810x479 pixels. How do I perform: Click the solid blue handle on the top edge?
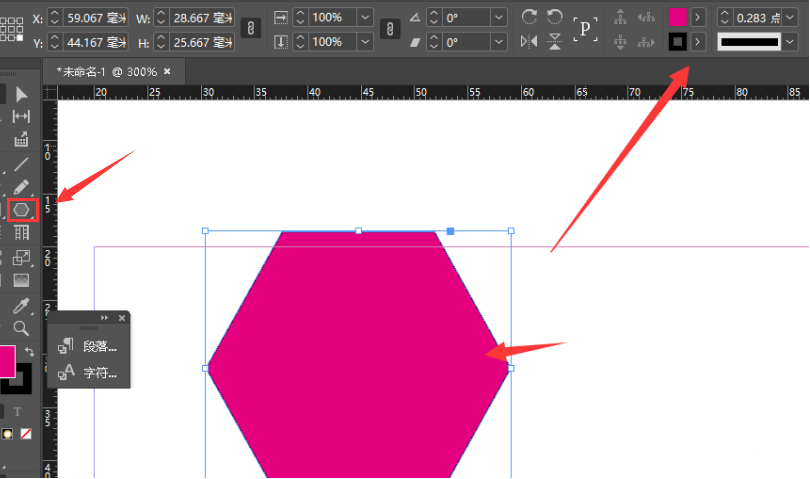(450, 231)
